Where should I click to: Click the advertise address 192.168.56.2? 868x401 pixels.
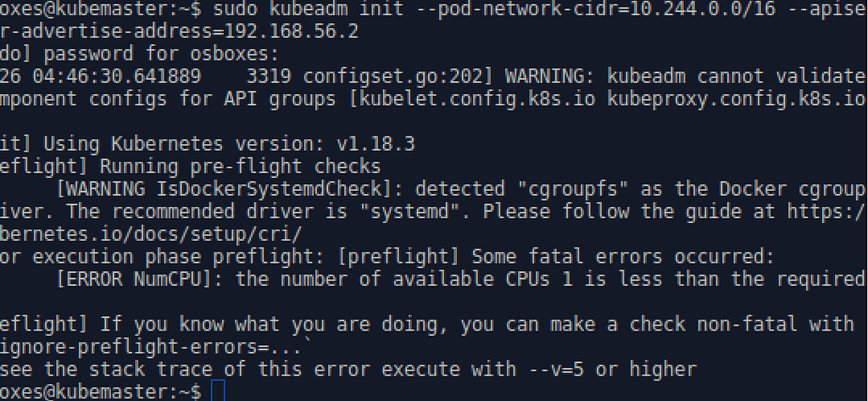[x=291, y=31]
